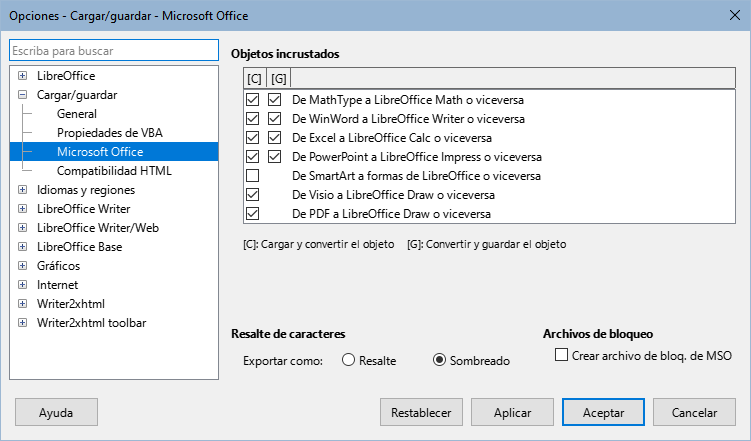This screenshot has width=751, height=441.
Task: Select LibreOffice Writer/Web tree entry
Action: [98, 228]
